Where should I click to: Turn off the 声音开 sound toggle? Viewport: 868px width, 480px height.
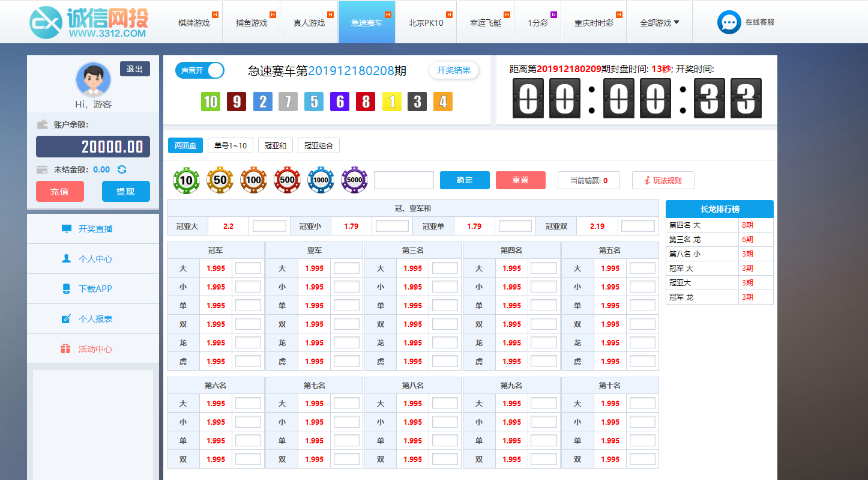(x=199, y=70)
